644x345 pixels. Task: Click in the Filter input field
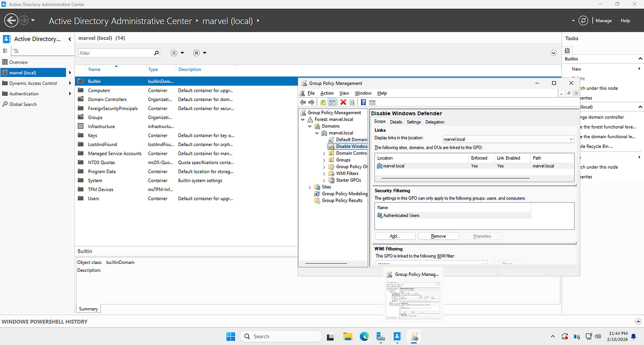[115, 53]
